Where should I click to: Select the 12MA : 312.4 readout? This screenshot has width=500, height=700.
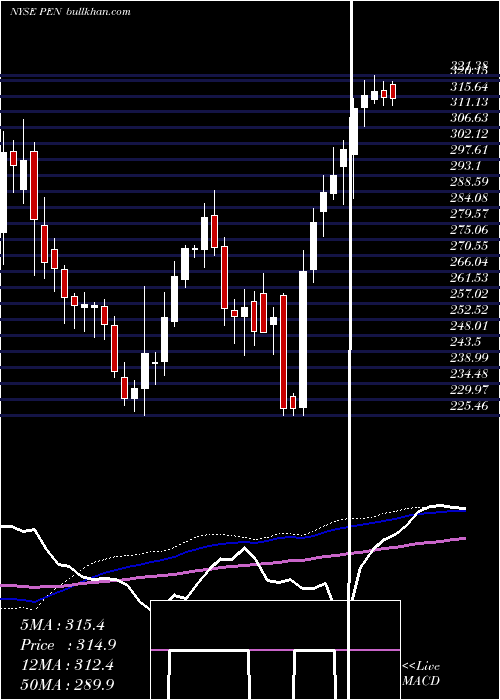67,665
